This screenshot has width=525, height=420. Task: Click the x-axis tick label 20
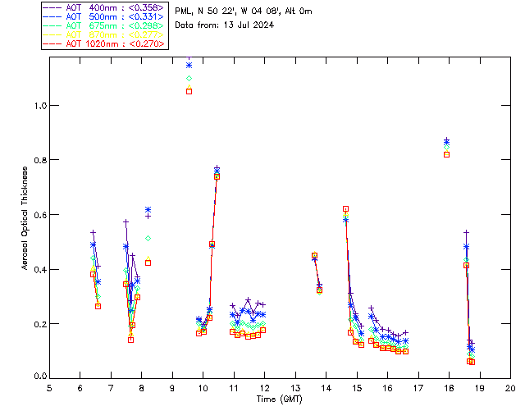(x=510, y=388)
